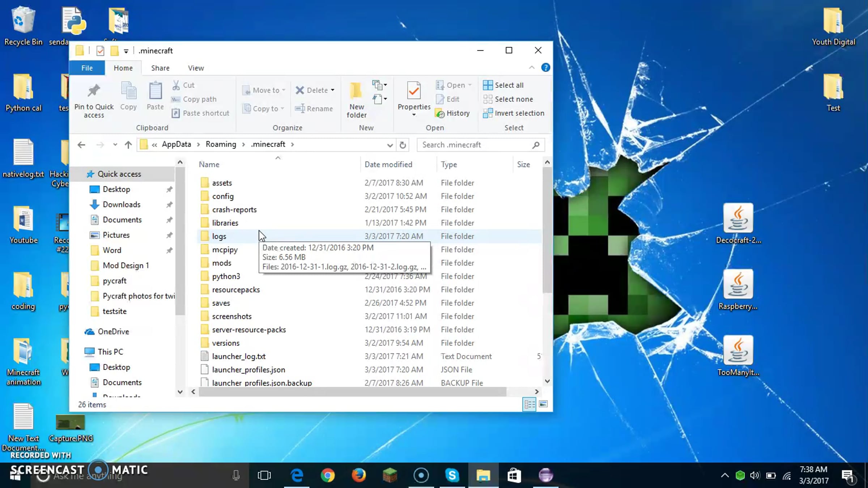Expand the Delete dropdown arrow
Screen dimensions: 868x488
pyautogui.click(x=332, y=90)
